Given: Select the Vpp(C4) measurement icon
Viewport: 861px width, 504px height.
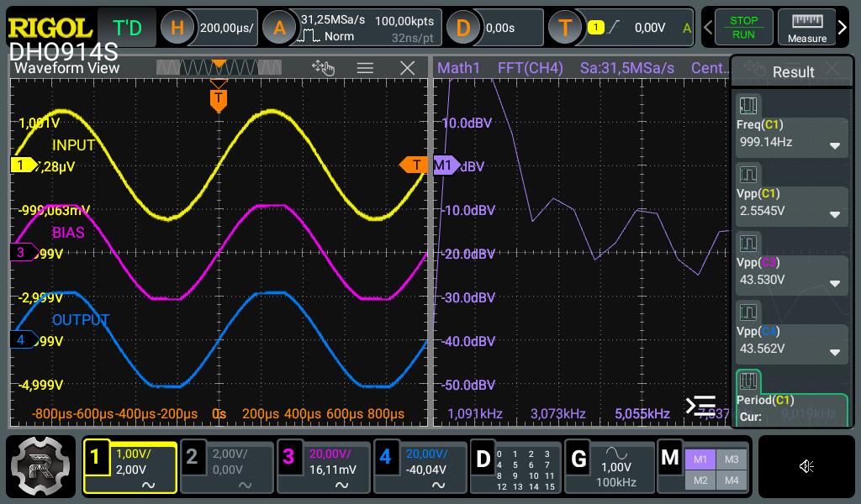Looking at the screenshot, I should (x=747, y=312).
